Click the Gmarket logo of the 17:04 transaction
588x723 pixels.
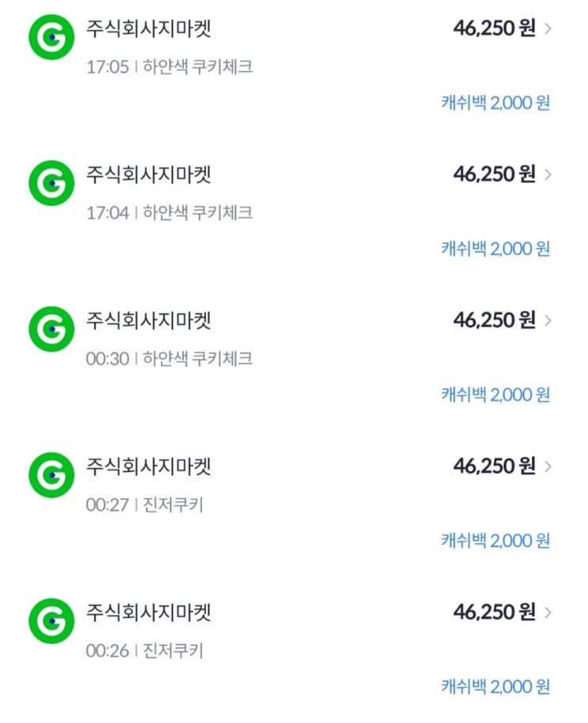click(51, 182)
